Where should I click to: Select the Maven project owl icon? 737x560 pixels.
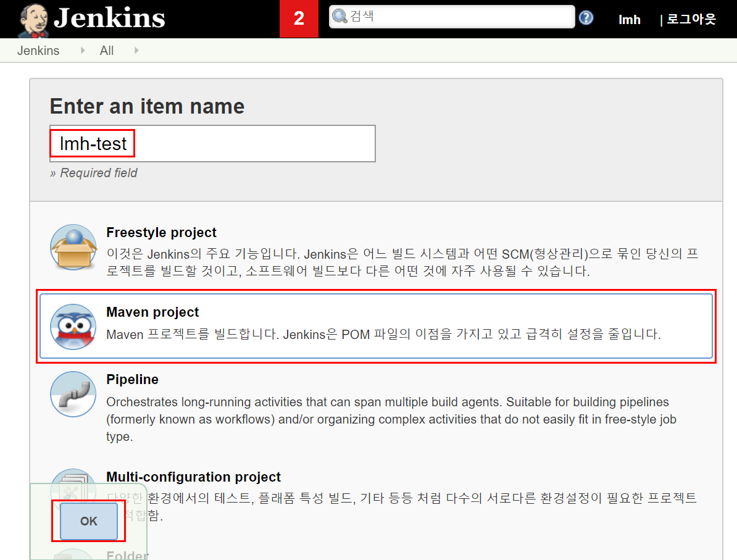coord(73,327)
